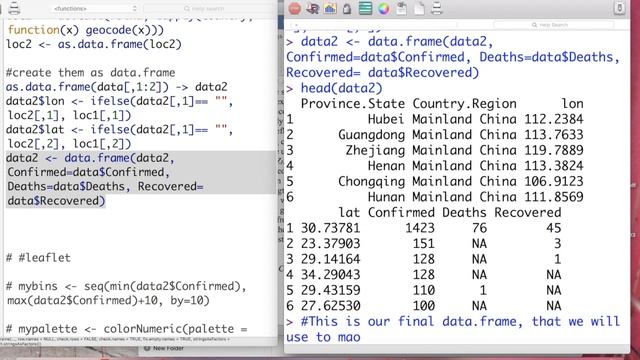The width and height of the screenshot is (640, 360).
Task: Click the lock authentication icon in console toolbar
Action: click(347, 9)
